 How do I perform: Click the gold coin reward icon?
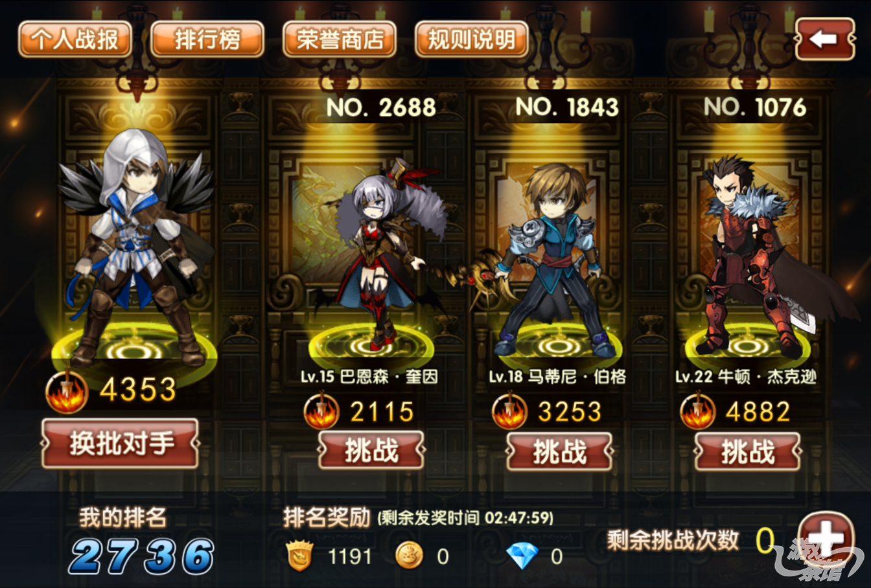pyautogui.click(x=410, y=556)
